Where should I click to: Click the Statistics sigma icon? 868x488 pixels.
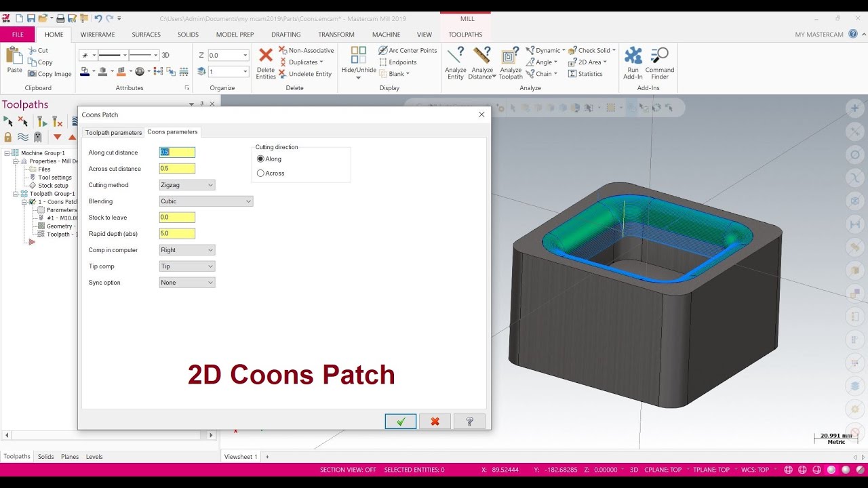point(572,74)
